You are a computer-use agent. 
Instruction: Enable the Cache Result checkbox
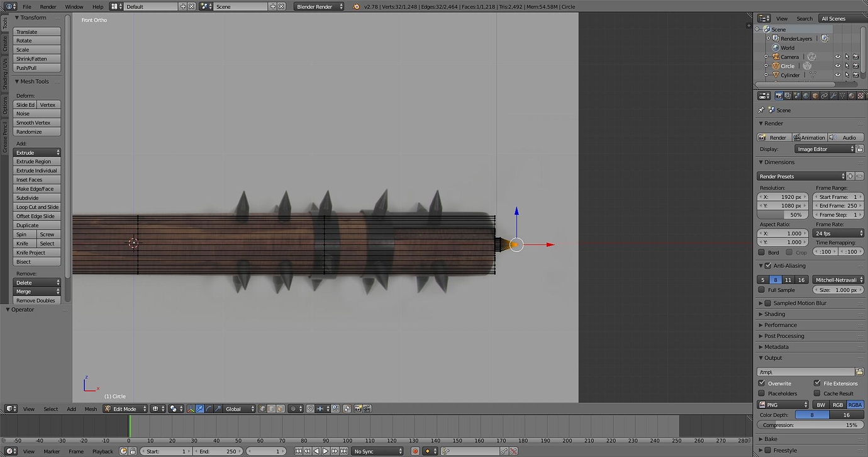click(x=817, y=393)
